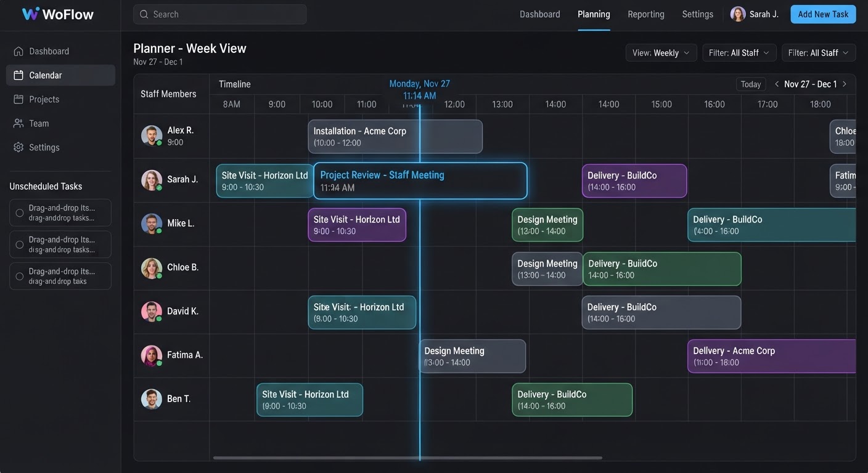Viewport: 868px width, 473px height.
Task: Select Chloe B.'s Delivery - BuildCo task
Action: click(662, 269)
